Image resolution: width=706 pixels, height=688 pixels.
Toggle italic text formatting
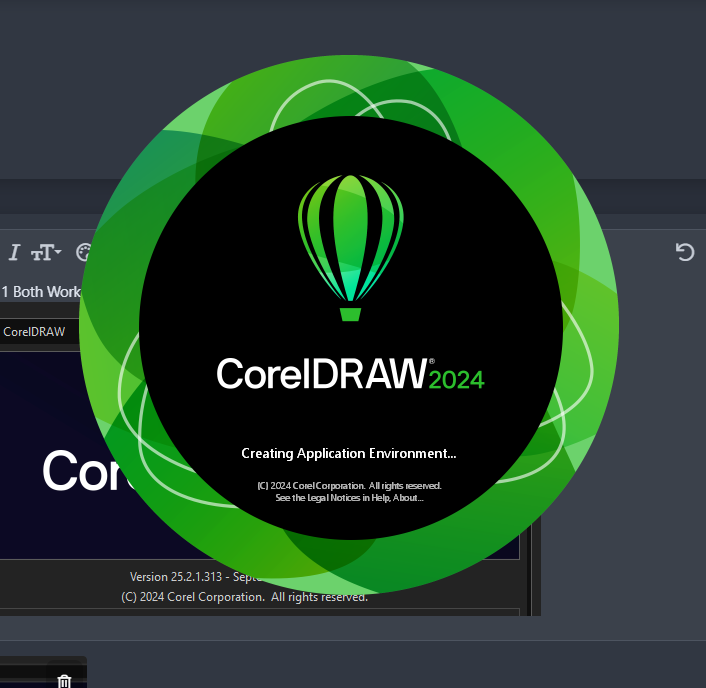click(x=14, y=252)
